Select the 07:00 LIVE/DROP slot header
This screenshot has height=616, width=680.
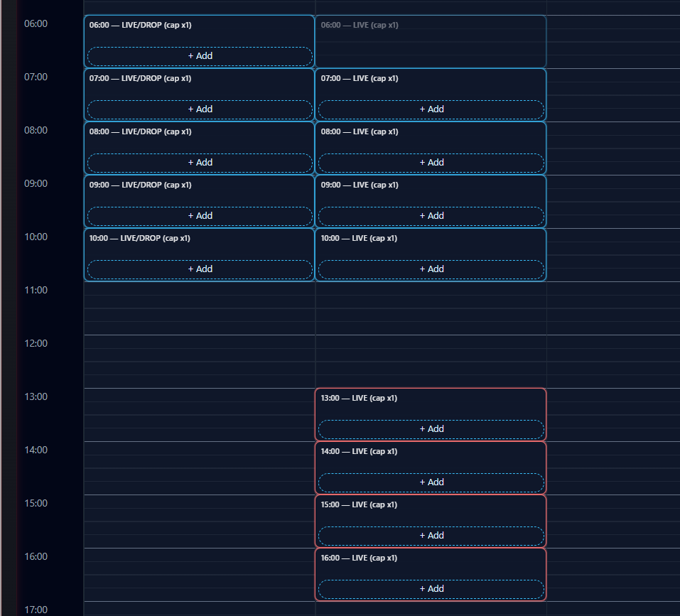pos(141,78)
